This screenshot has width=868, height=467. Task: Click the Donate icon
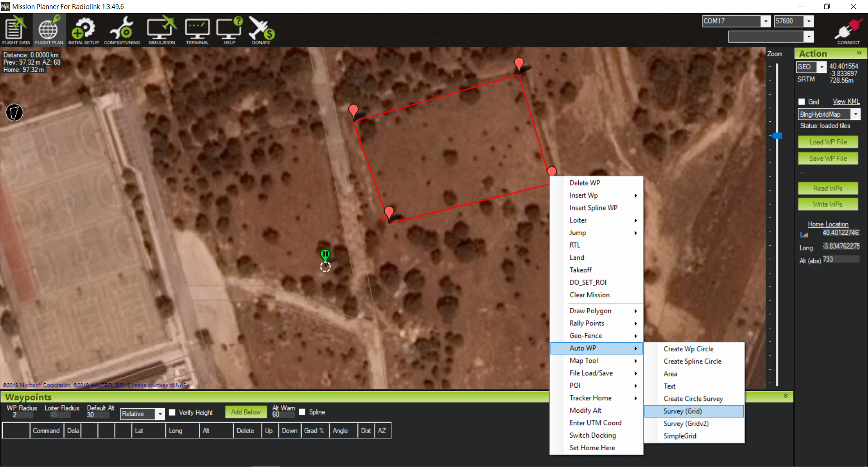pos(261,30)
